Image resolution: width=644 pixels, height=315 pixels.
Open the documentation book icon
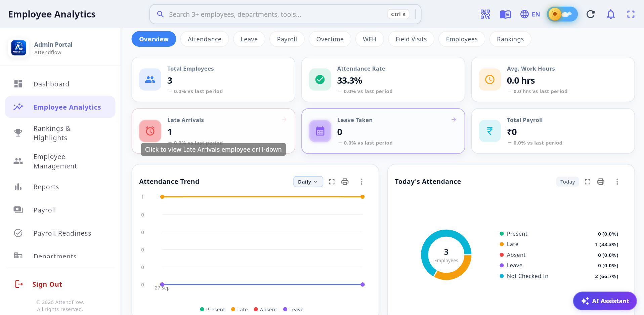(505, 14)
